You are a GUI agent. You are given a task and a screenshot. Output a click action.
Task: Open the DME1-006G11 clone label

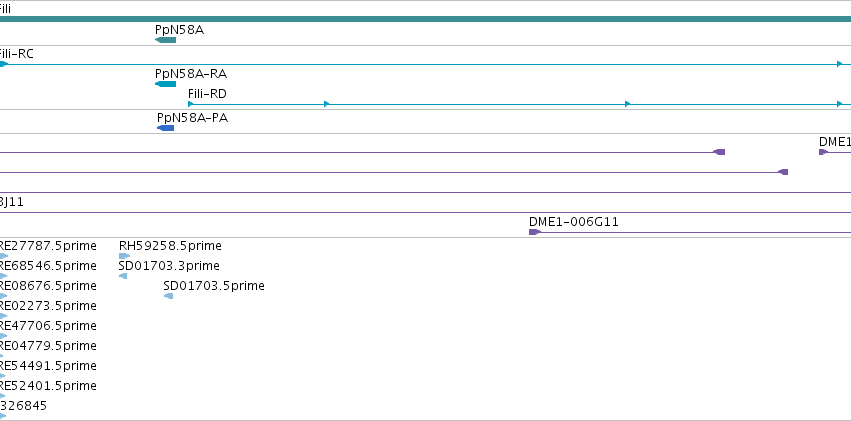coord(574,221)
